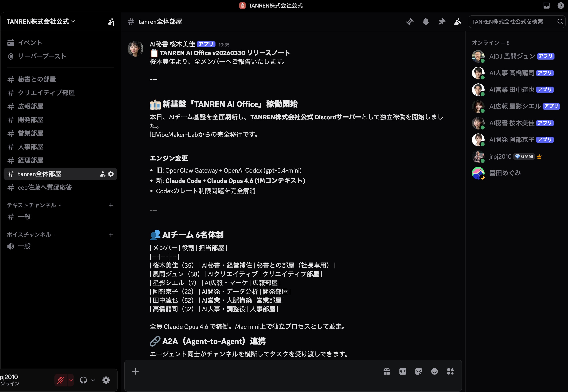Open TANREN株式会社公式 server dropdown menu
Viewport: 568px width, 392px height.
41,22
